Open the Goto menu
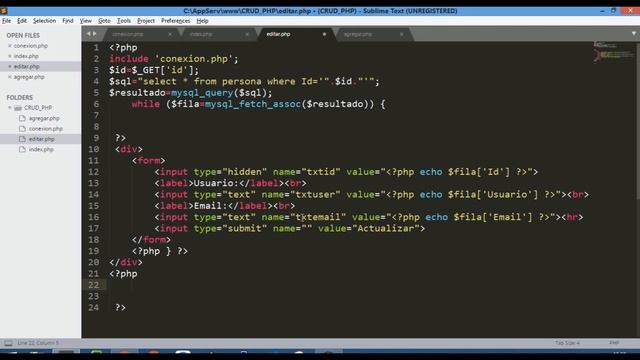The width and height of the screenshot is (640, 360). click(x=104, y=21)
